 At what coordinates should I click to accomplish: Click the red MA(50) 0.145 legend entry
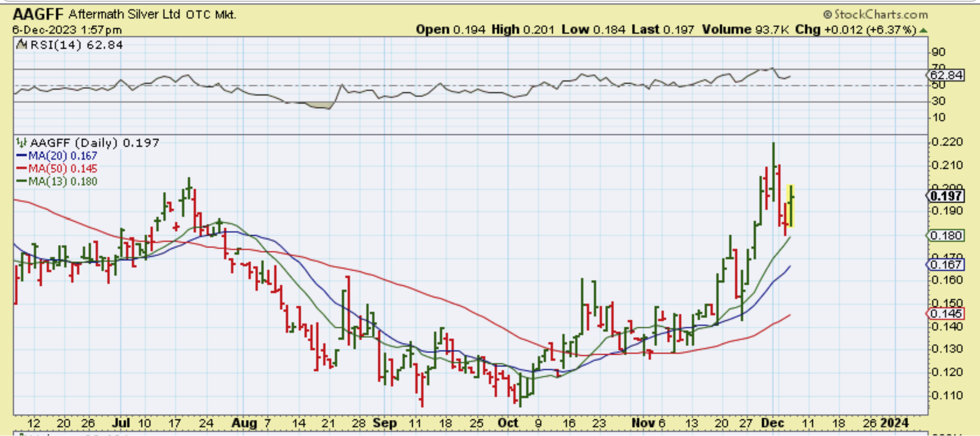pos(57,169)
